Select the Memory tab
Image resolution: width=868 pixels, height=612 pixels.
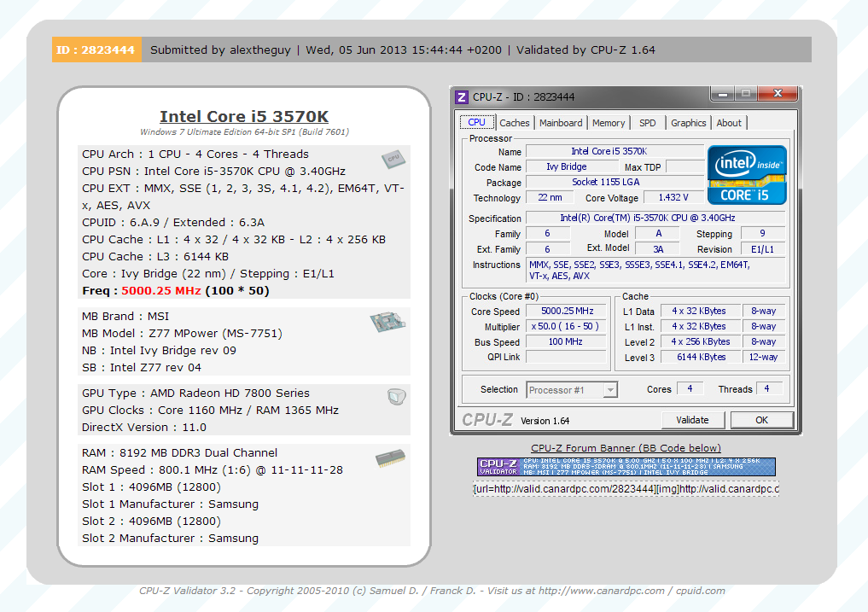(609, 123)
